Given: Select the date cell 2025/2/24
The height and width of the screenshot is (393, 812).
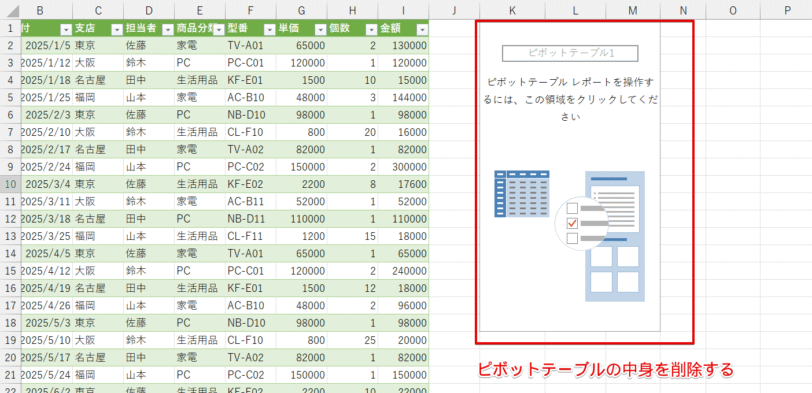Looking at the screenshot, I should (x=47, y=167).
